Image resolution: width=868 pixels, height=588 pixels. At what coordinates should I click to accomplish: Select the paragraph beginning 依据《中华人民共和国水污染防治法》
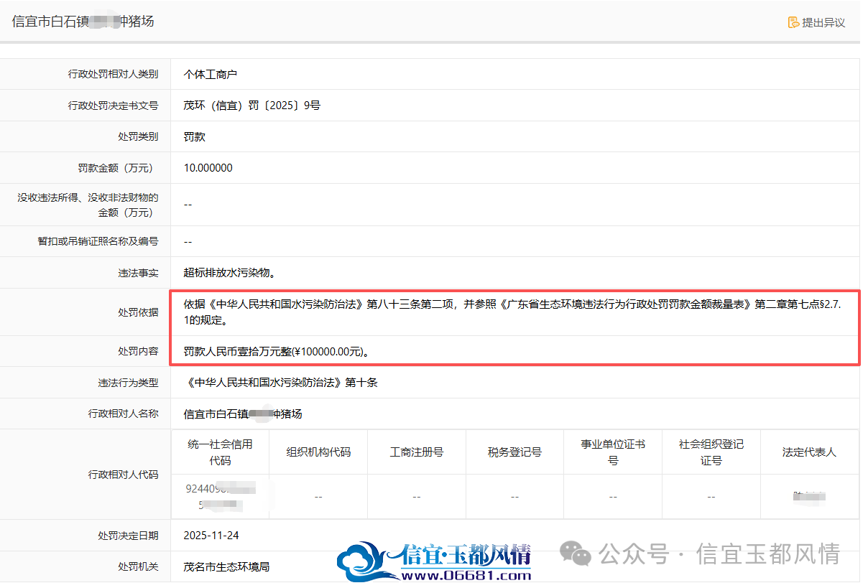tap(512, 312)
